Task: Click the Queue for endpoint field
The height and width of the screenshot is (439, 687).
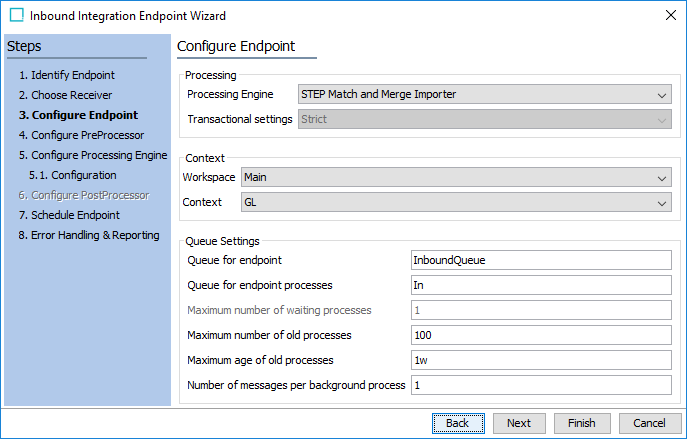Action: (541, 260)
